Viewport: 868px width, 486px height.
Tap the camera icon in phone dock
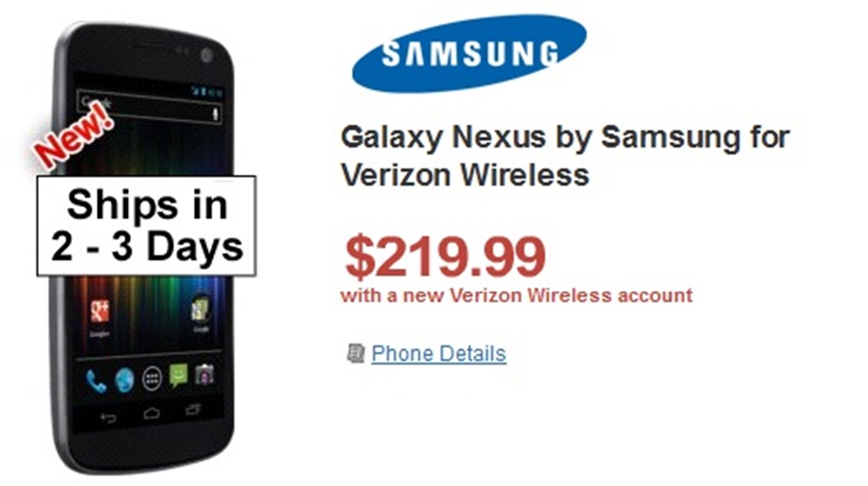(204, 375)
